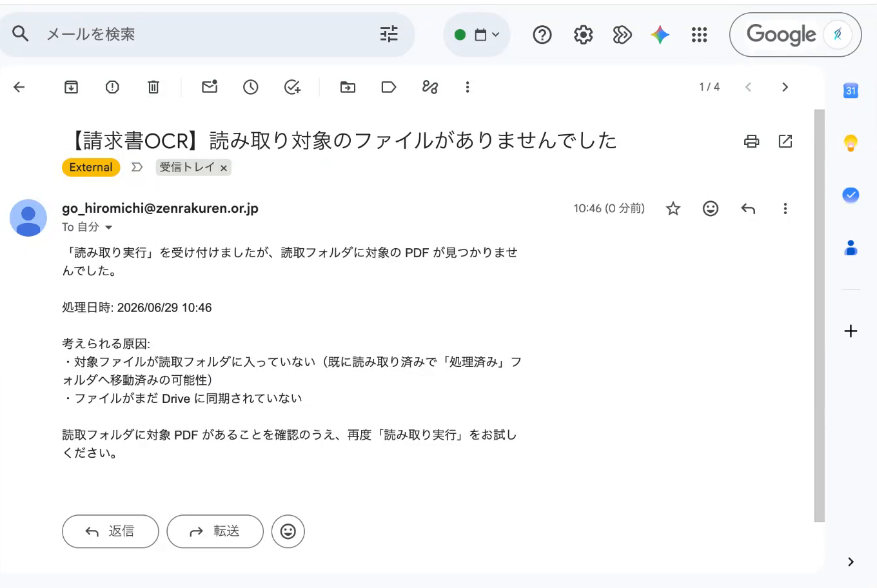877x588 pixels.
Task: Open Gemini sparkle assistant
Action: click(x=660, y=35)
